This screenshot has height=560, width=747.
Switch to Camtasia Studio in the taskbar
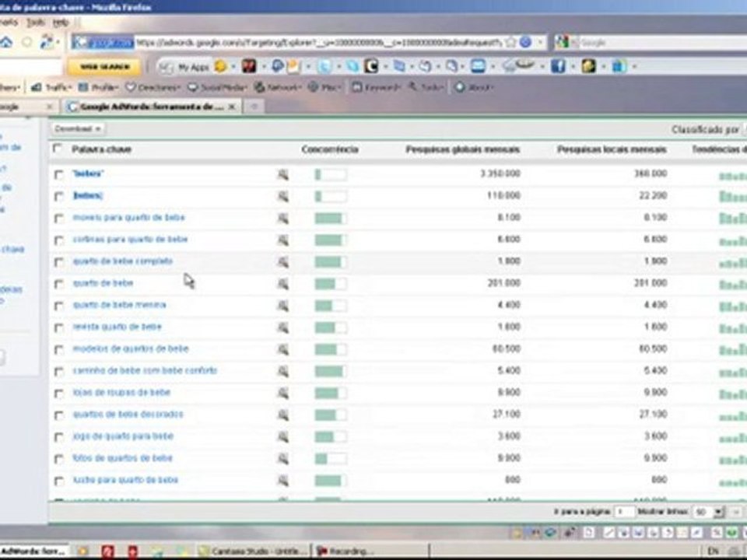[254, 551]
